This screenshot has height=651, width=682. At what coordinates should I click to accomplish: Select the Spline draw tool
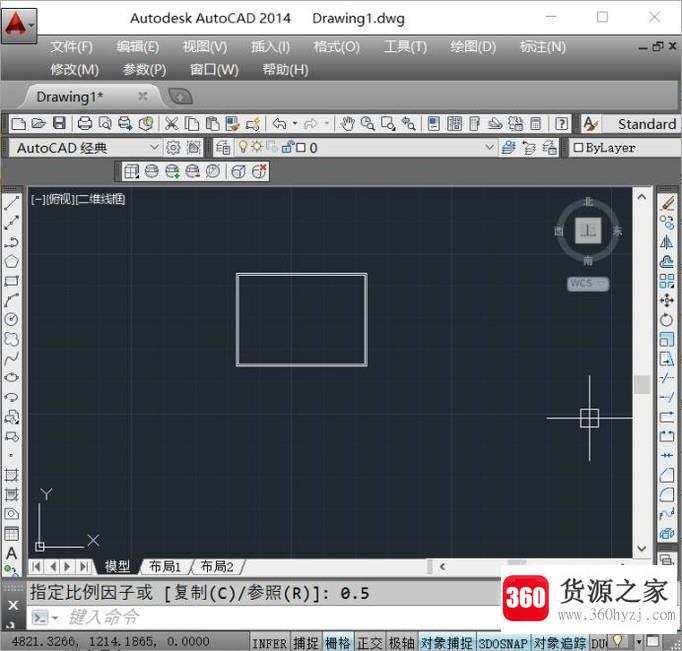coord(12,358)
